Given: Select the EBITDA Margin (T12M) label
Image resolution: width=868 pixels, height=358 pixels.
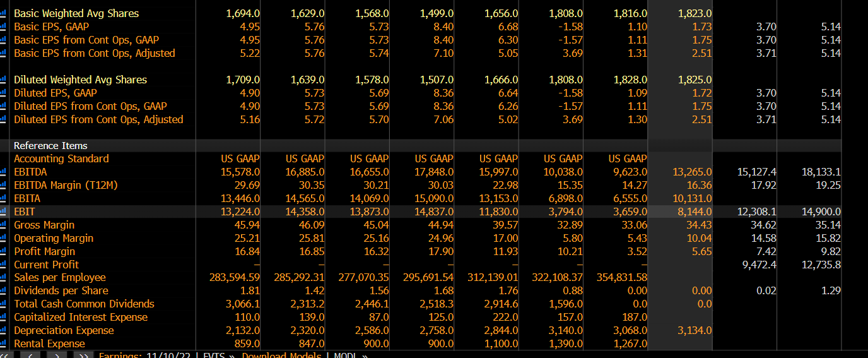Looking at the screenshot, I should pyautogui.click(x=66, y=185).
